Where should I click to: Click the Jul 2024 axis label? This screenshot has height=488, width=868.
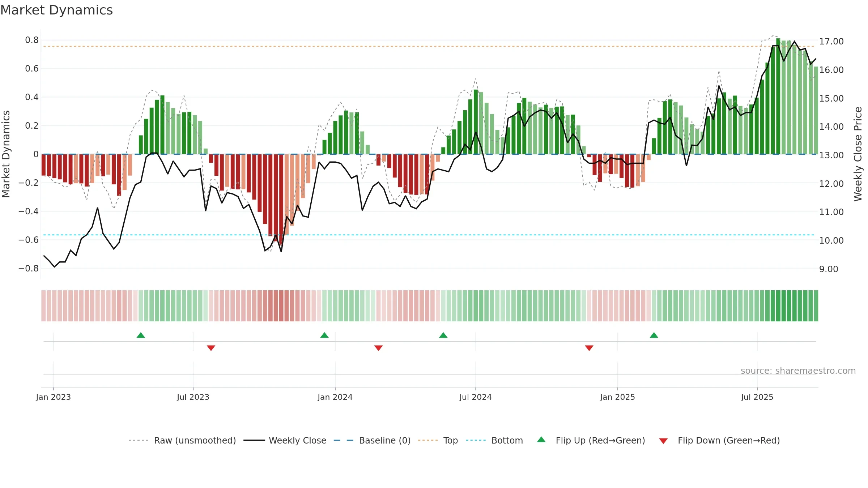click(x=476, y=397)
